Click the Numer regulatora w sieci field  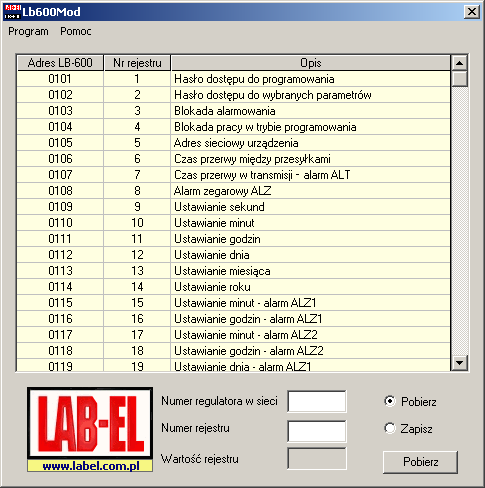[x=317, y=401]
